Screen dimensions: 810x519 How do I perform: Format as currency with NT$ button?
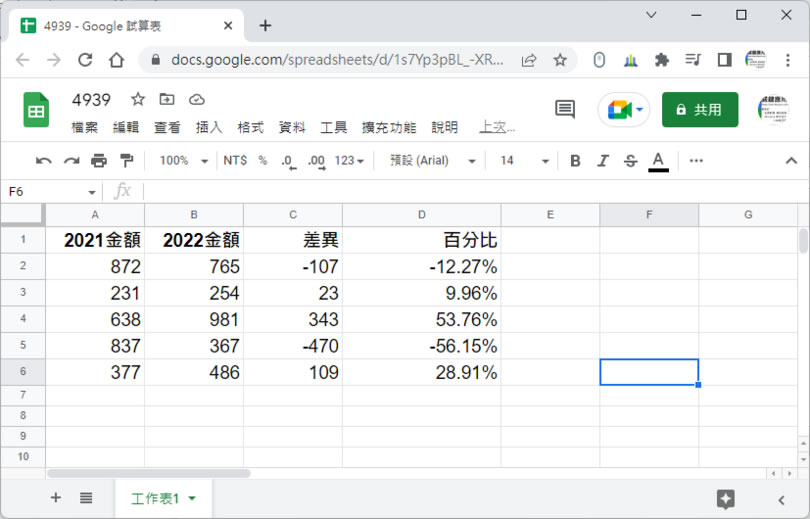pos(235,161)
